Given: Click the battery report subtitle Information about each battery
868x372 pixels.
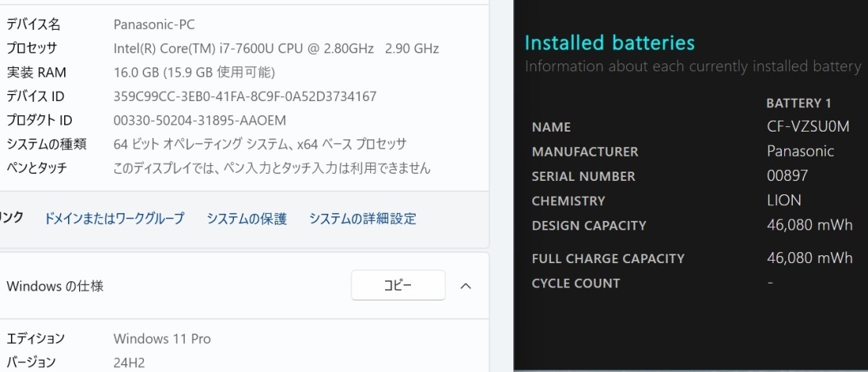Looking at the screenshot, I should point(693,67).
